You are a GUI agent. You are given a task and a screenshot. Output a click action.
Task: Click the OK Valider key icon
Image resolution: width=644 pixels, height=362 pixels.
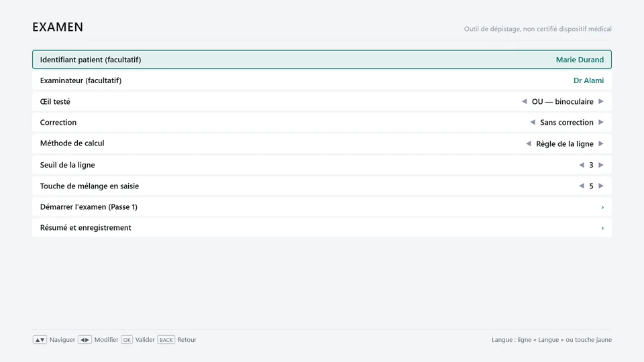127,340
